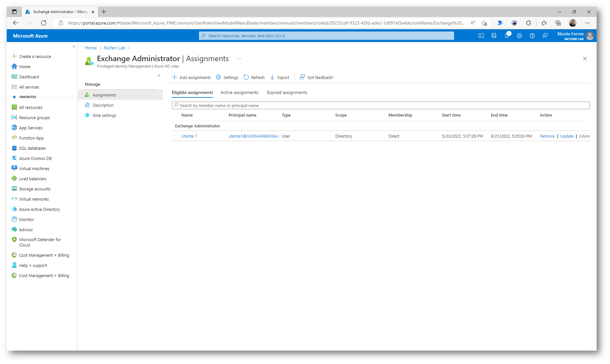Click Remove action for Utente 1

[x=547, y=136]
